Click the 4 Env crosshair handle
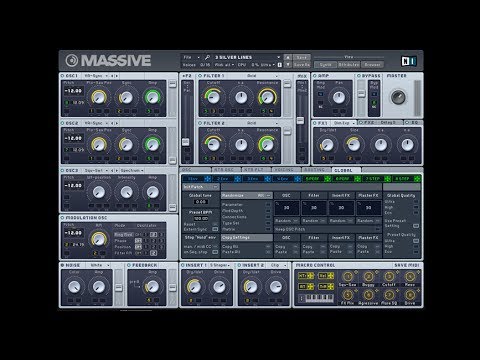 [297, 179]
